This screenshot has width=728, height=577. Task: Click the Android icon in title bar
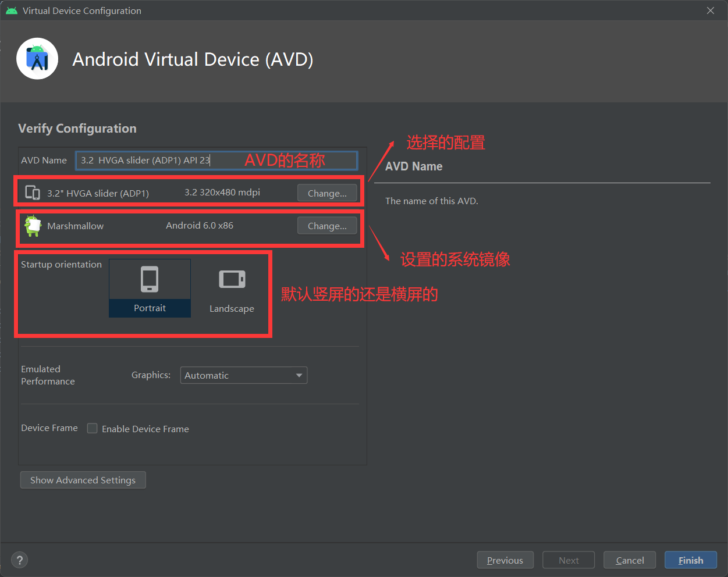pyautogui.click(x=11, y=10)
